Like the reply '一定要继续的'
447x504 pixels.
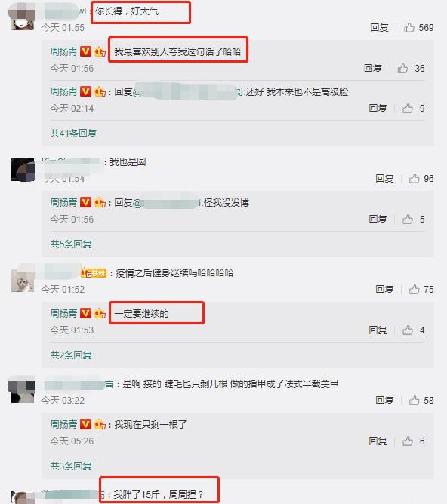tap(408, 330)
